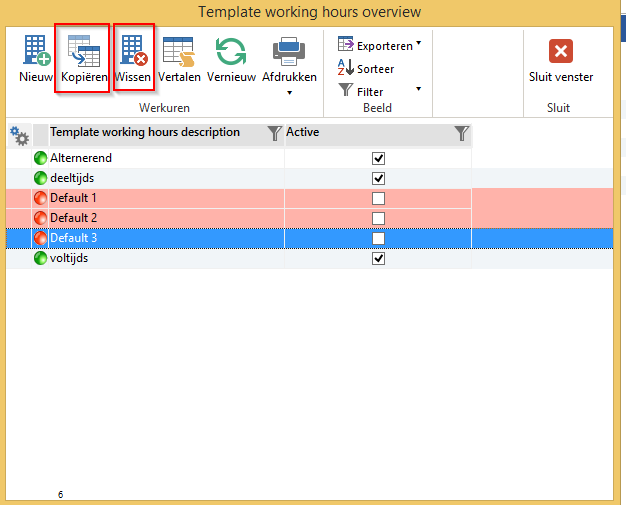
Task: Uncheck Active for Alternerend
Action: coord(378,158)
